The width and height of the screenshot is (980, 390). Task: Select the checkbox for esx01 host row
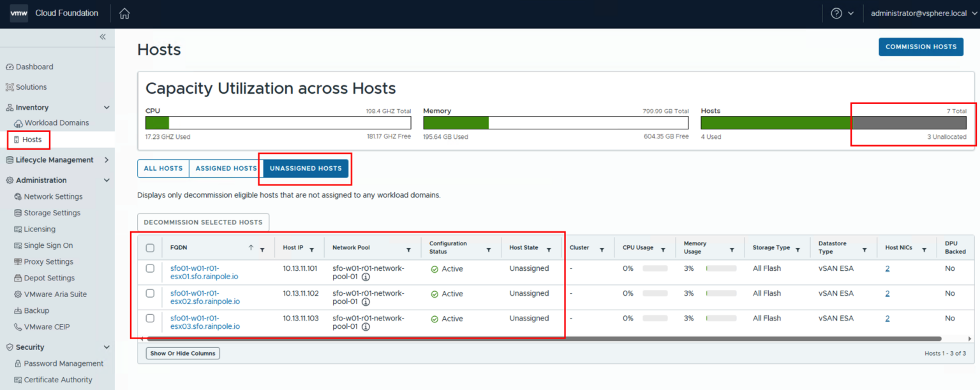pos(150,268)
